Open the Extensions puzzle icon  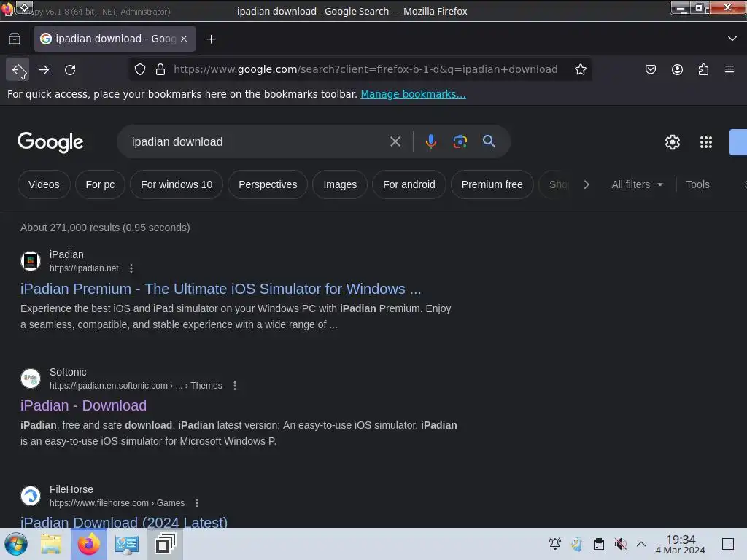tap(703, 69)
